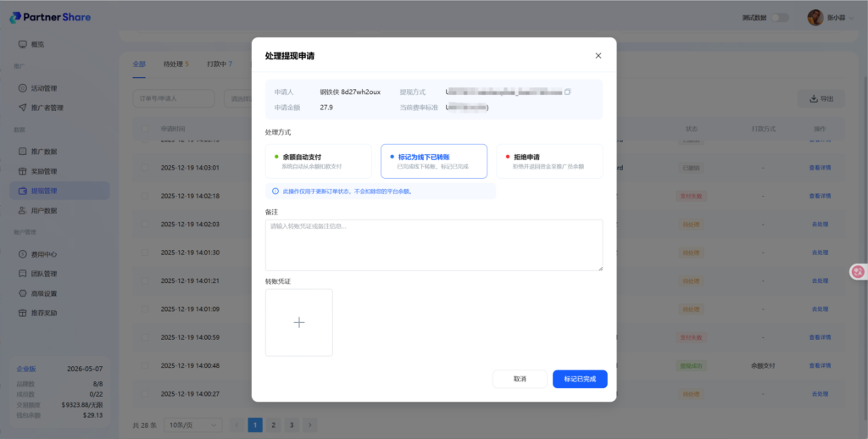868x439 pixels.
Task: Click into the 备注 text area
Action: tap(433, 245)
